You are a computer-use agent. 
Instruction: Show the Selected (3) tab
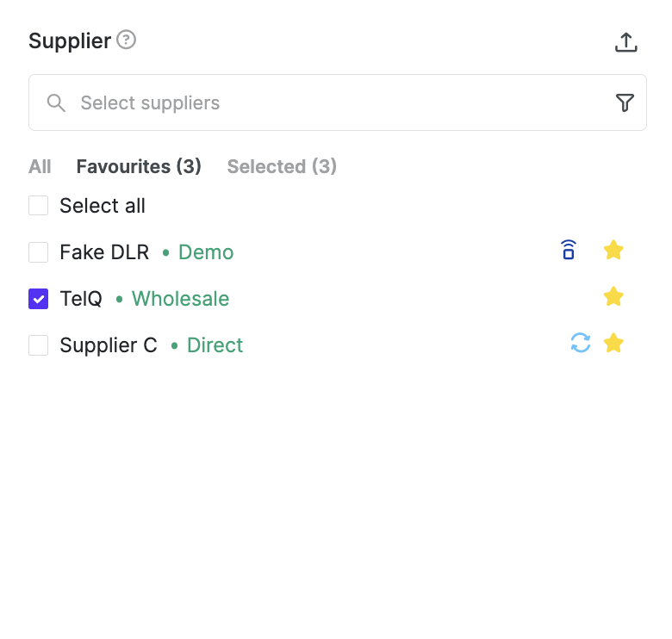click(x=282, y=166)
